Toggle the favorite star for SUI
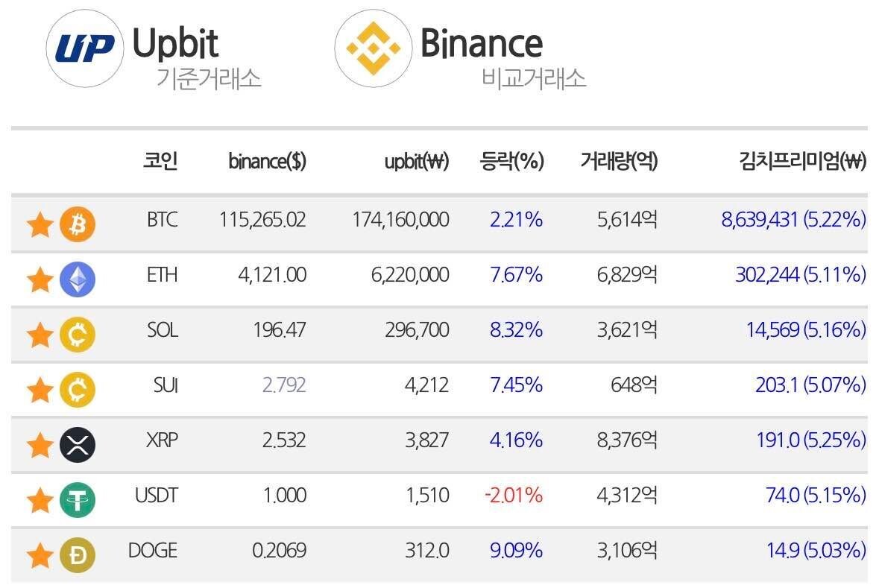Viewport: 879px width, 588px height. 40,390
